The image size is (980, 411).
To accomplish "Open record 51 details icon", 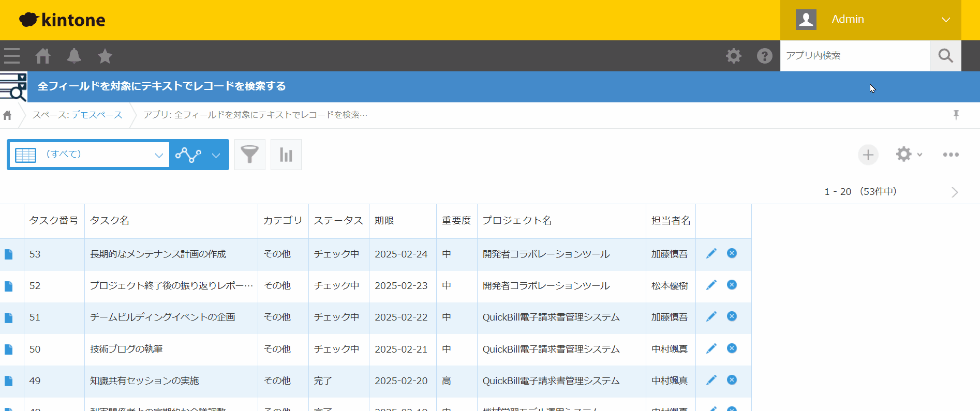I will pyautogui.click(x=9, y=317).
